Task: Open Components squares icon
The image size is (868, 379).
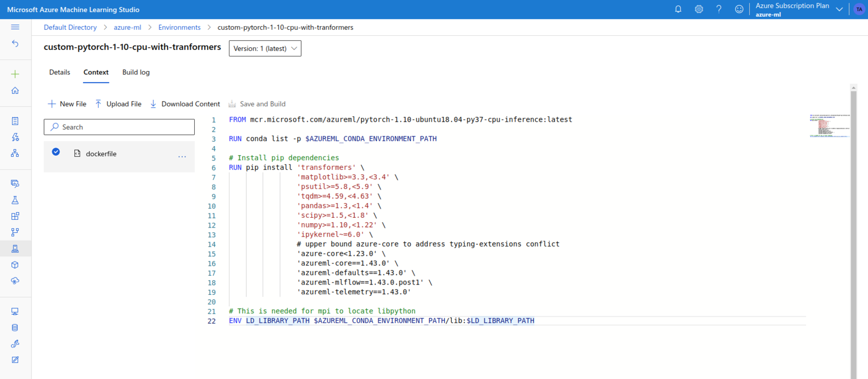Action: click(15, 216)
